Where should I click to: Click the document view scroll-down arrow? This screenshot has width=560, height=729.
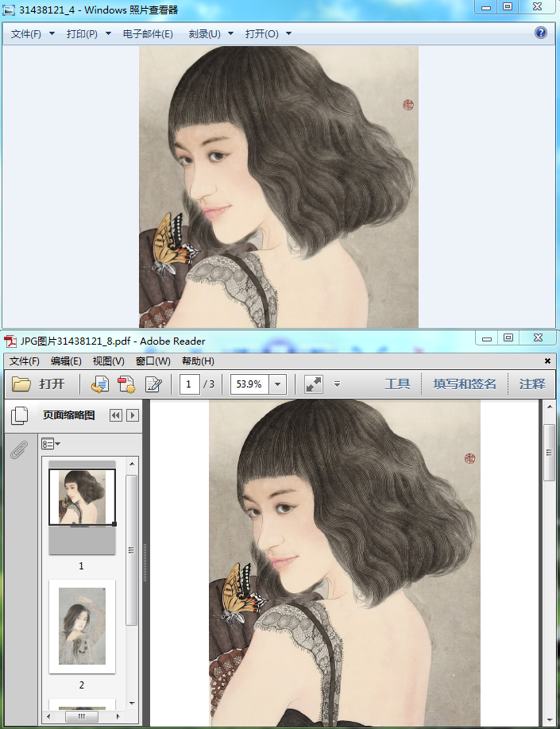(x=550, y=719)
